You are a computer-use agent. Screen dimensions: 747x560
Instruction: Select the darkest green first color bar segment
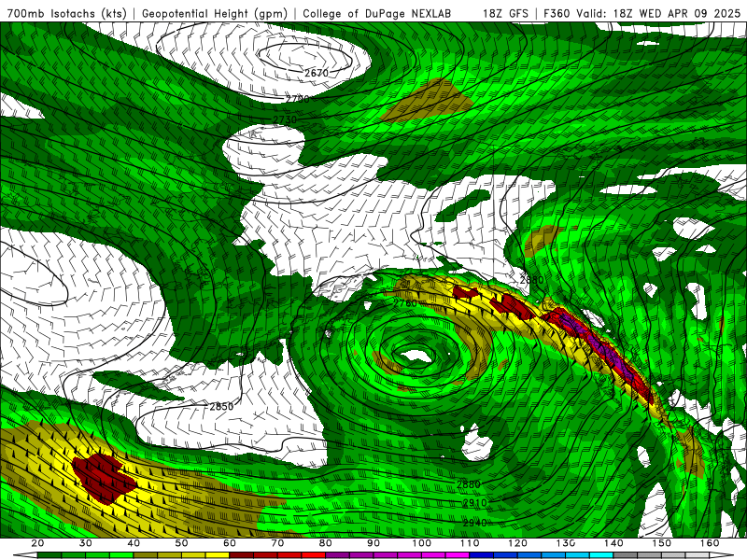tap(49, 554)
